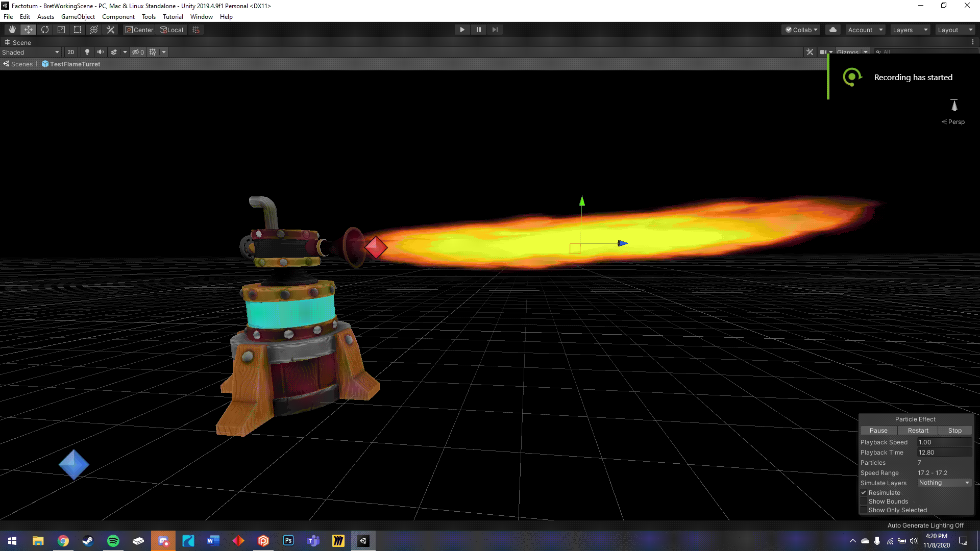Viewport: 980px width, 551px height.
Task: Select the Scale tool
Action: point(61,29)
